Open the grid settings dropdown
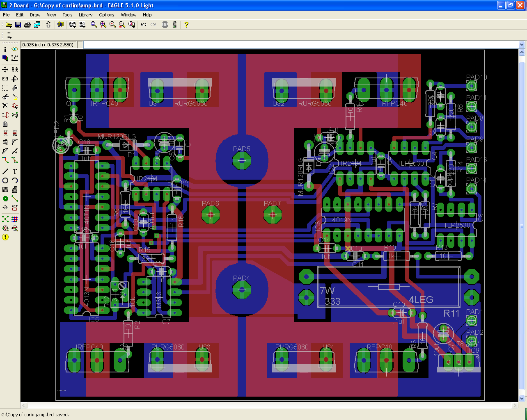This screenshot has height=420, width=527. tap(9, 36)
